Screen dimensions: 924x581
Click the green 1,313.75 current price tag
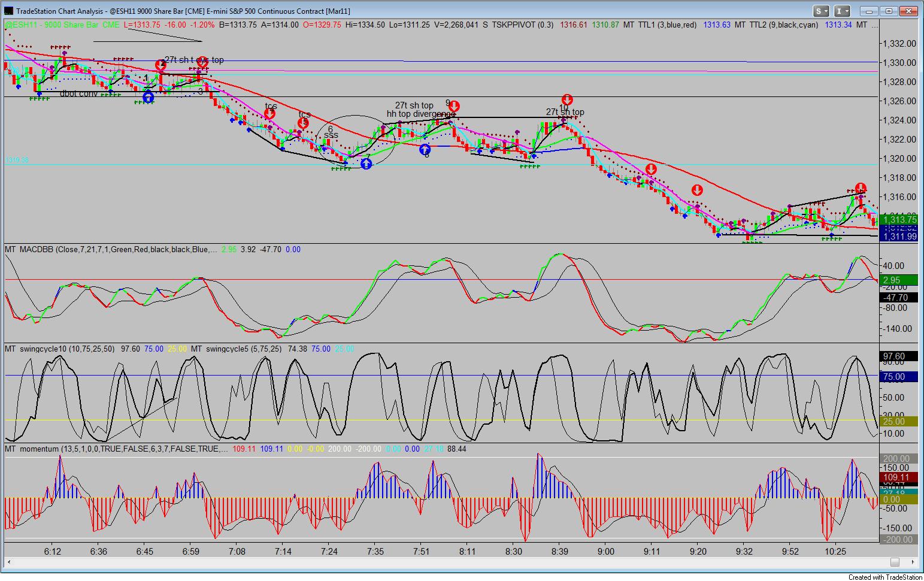pos(899,220)
